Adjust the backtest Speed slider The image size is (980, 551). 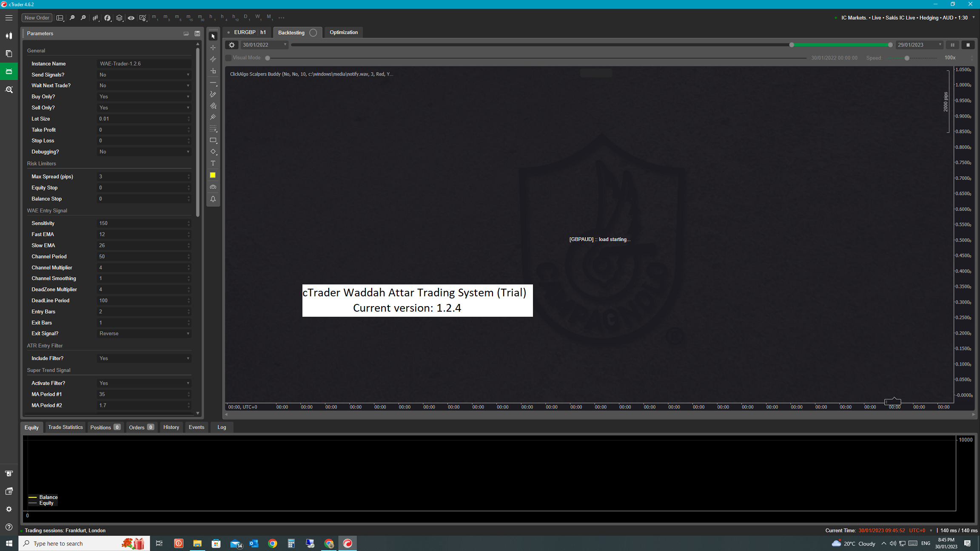(907, 58)
